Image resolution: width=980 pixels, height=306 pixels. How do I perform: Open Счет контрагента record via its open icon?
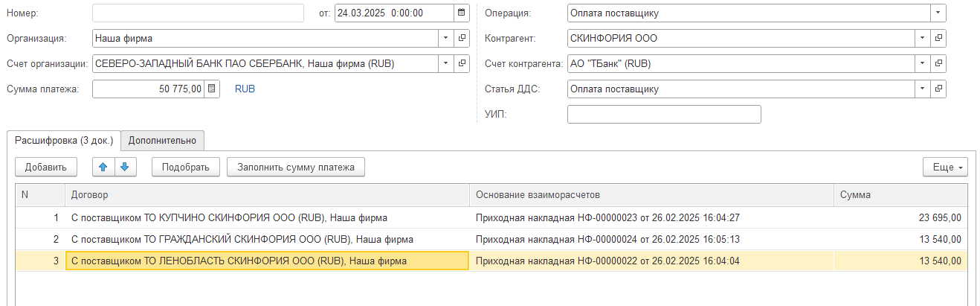click(938, 64)
